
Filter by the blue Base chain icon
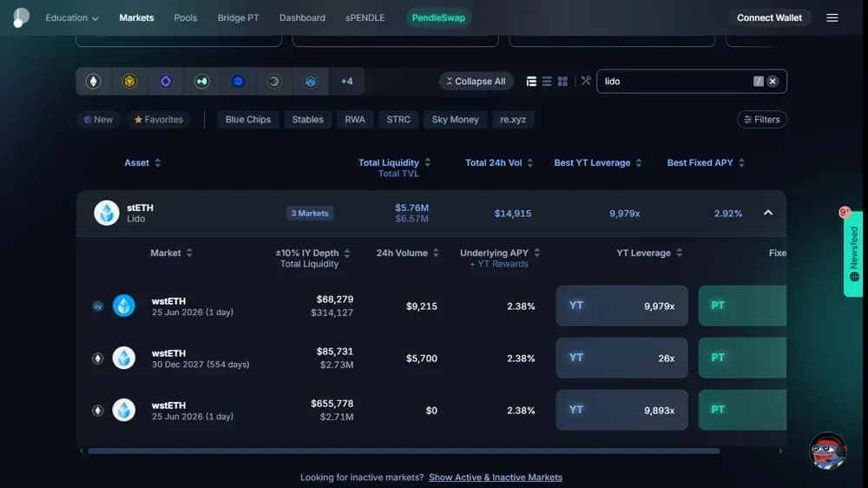point(238,82)
